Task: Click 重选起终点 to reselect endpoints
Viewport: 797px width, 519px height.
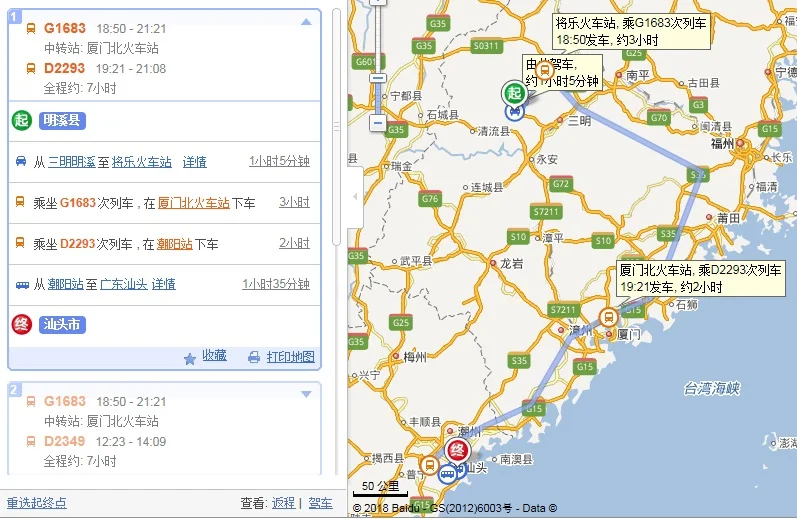Action: point(37,503)
